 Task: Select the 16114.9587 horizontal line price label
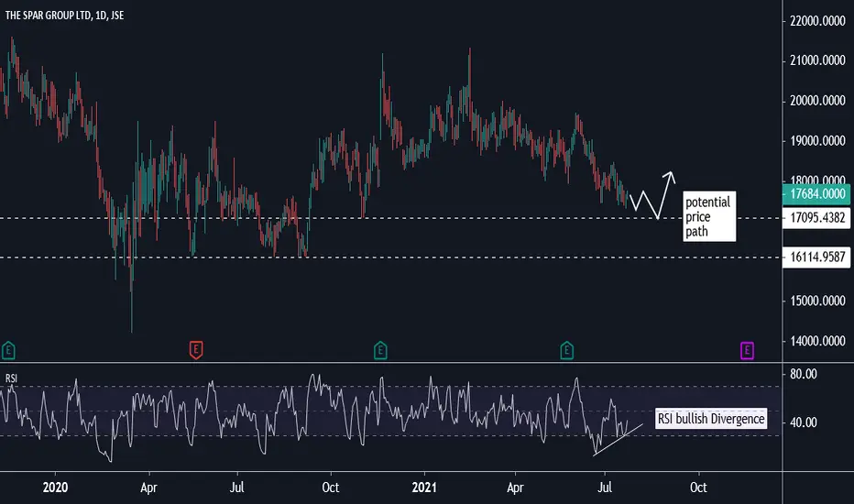point(816,257)
